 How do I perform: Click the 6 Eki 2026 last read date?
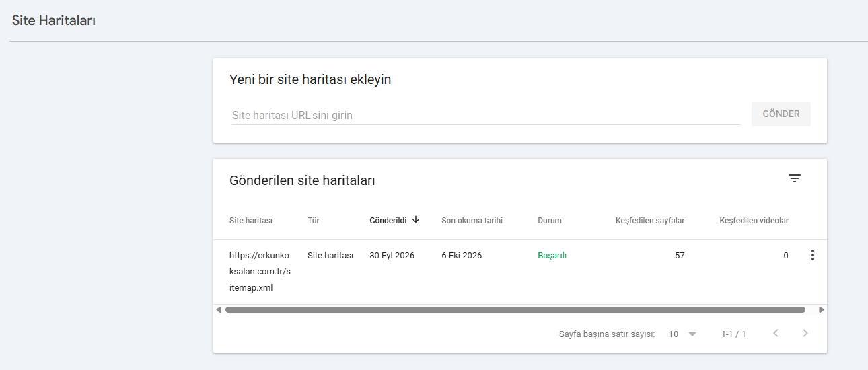(x=462, y=256)
